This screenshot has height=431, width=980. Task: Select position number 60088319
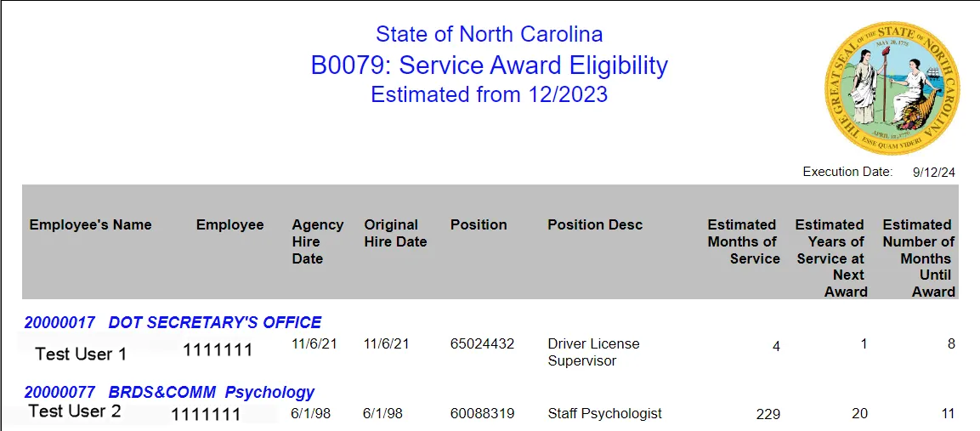482,414
